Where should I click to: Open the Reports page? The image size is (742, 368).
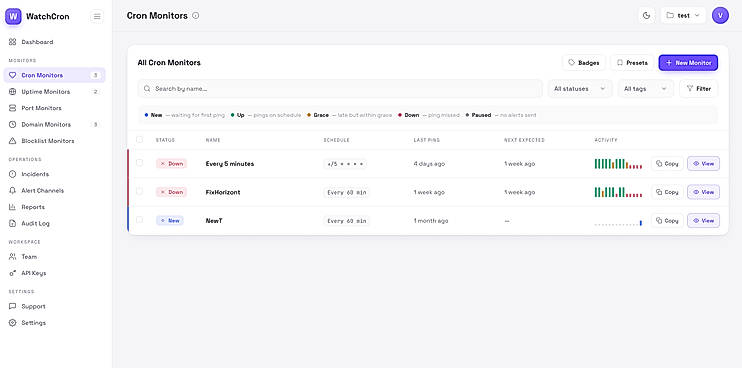tap(54, 207)
